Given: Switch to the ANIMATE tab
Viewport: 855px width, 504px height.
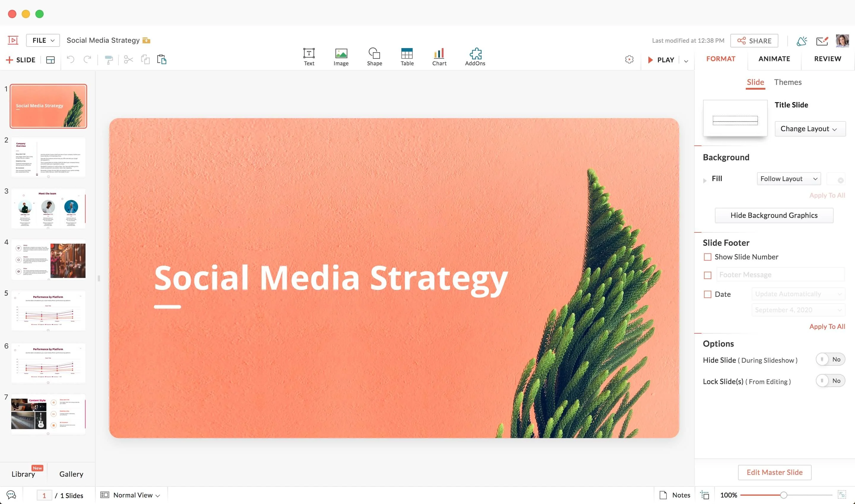Looking at the screenshot, I should (x=774, y=59).
